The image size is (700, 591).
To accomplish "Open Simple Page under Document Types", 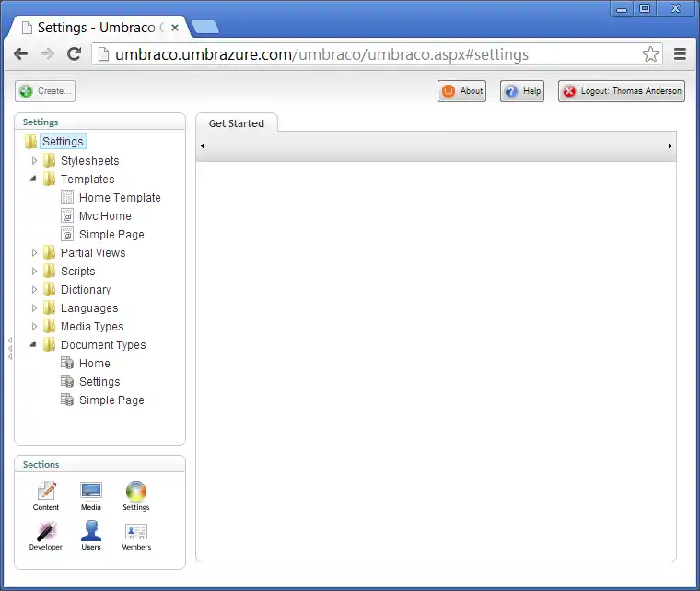I will coord(111,400).
